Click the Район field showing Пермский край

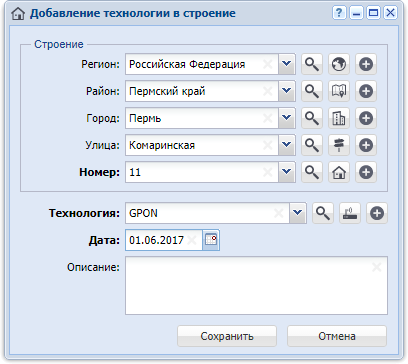click(202, 91)
